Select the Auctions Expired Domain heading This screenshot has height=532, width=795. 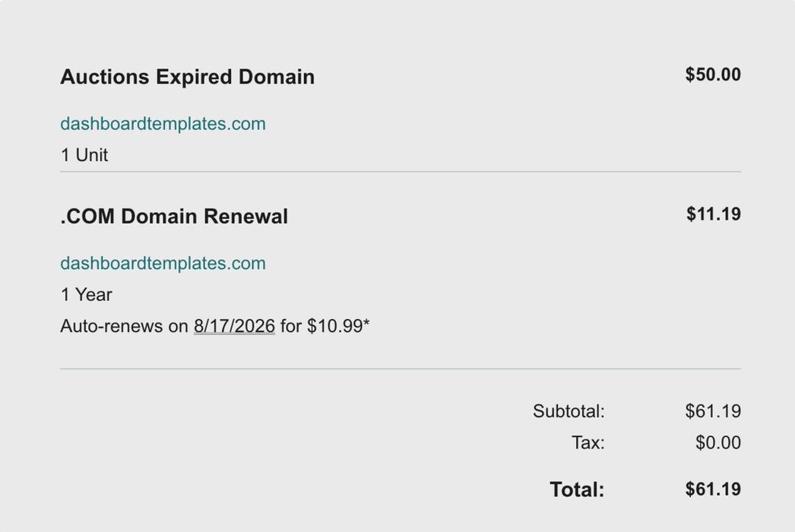click(x=187, y=77)
